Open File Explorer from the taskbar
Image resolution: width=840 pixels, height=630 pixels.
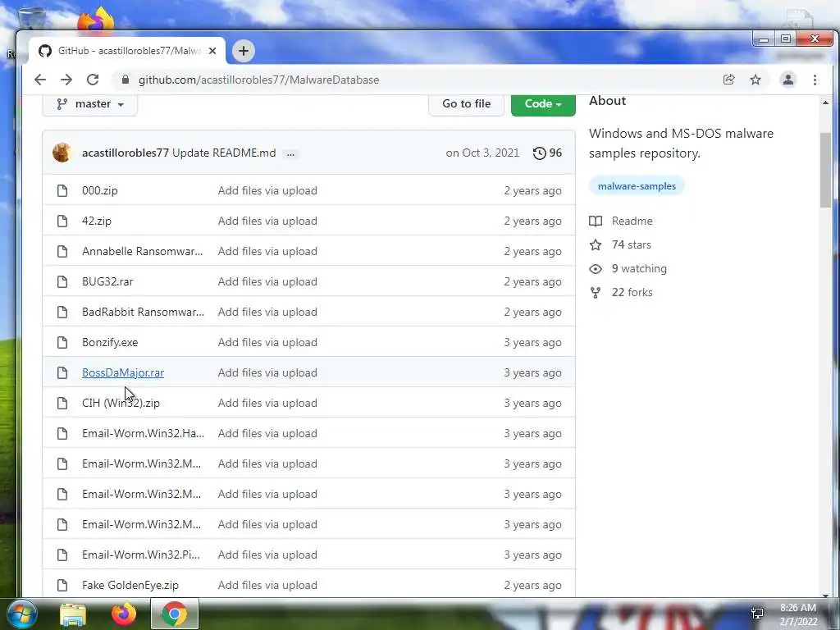[73, 614]
